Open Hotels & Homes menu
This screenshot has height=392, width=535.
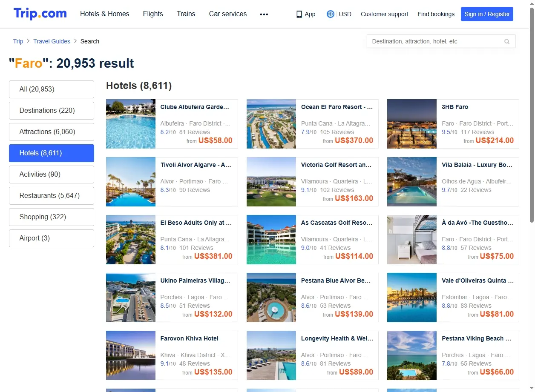pos(105,14)
